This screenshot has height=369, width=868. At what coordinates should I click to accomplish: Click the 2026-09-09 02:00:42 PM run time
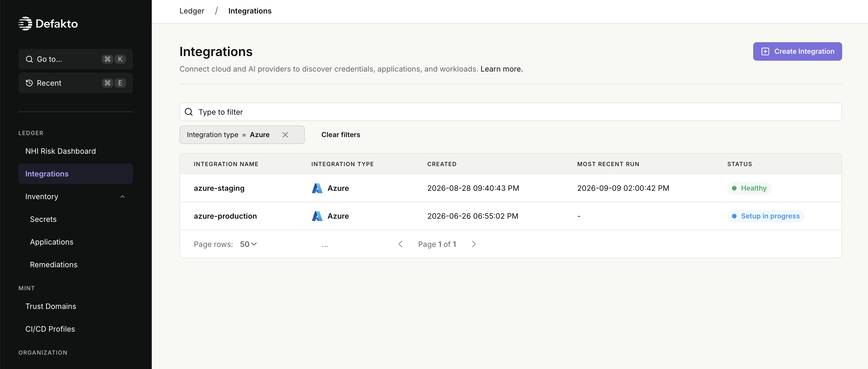pyautogui.click(x=623, y=188)
